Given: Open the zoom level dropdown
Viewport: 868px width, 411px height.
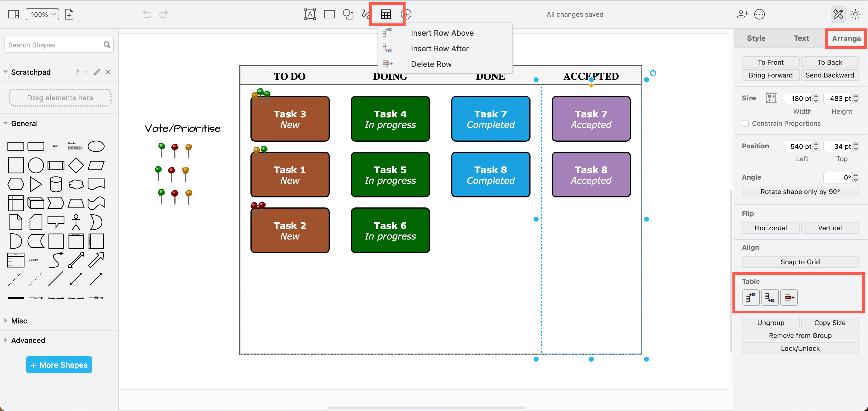Looking at the screenshot, I should 42,14.
